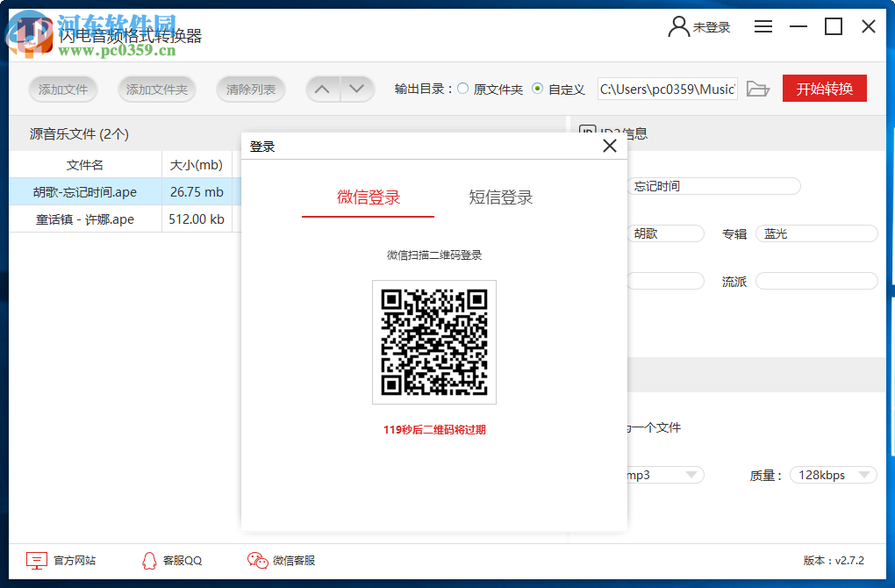
Task: Open the 128kbps quality dropdown
Action: click(834, 475)
